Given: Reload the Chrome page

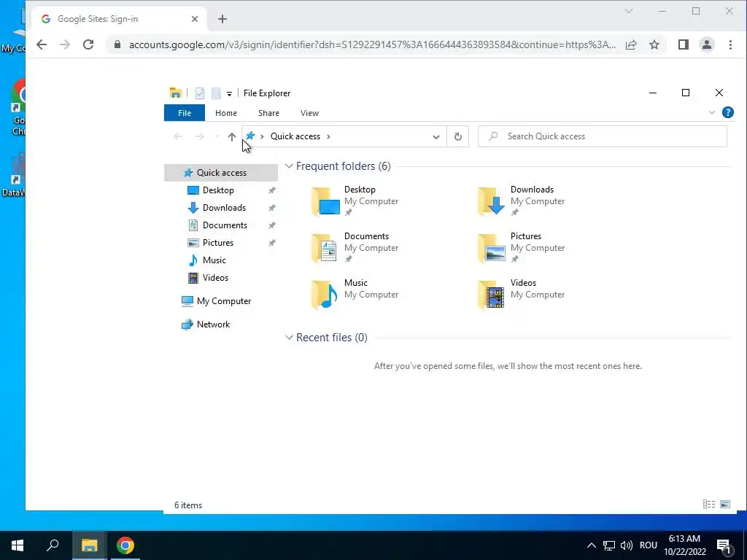Looking at the screenshot, I should pyautogui.click(x=88, y=44).
